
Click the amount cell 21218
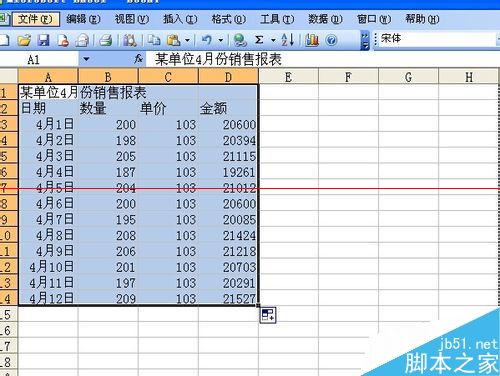click(228, 251)
